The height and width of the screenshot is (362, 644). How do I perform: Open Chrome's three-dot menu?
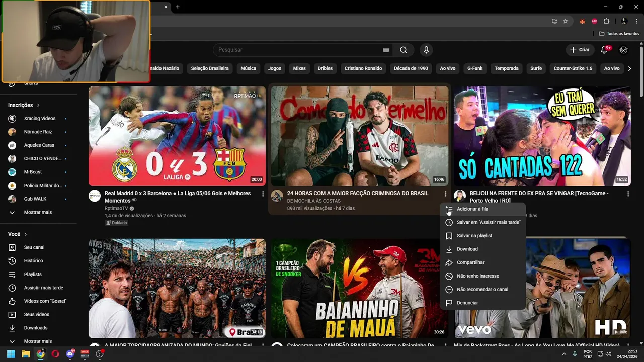[636, 21]
